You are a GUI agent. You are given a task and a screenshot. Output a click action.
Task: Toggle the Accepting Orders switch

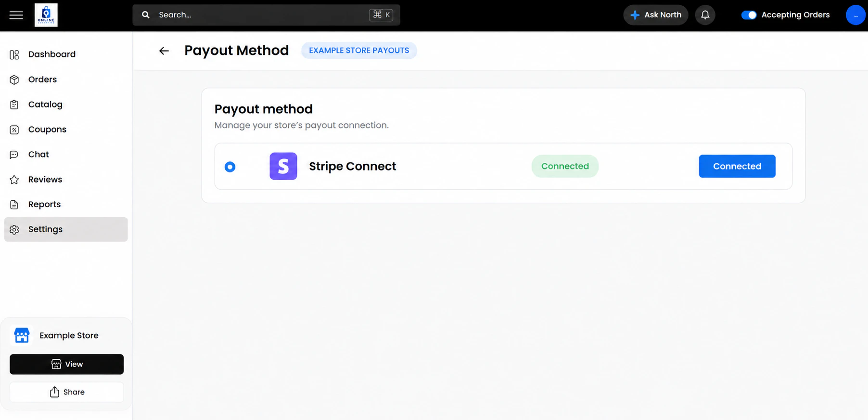(x=749, y=15)
